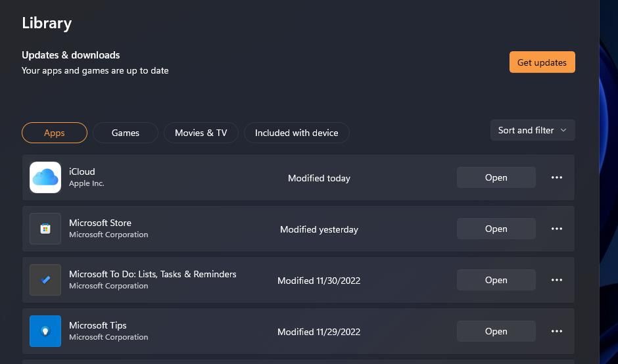
Task: Click the Modified 11/29/2022 label
Action: pyautogui.click(x=319, y=332)
